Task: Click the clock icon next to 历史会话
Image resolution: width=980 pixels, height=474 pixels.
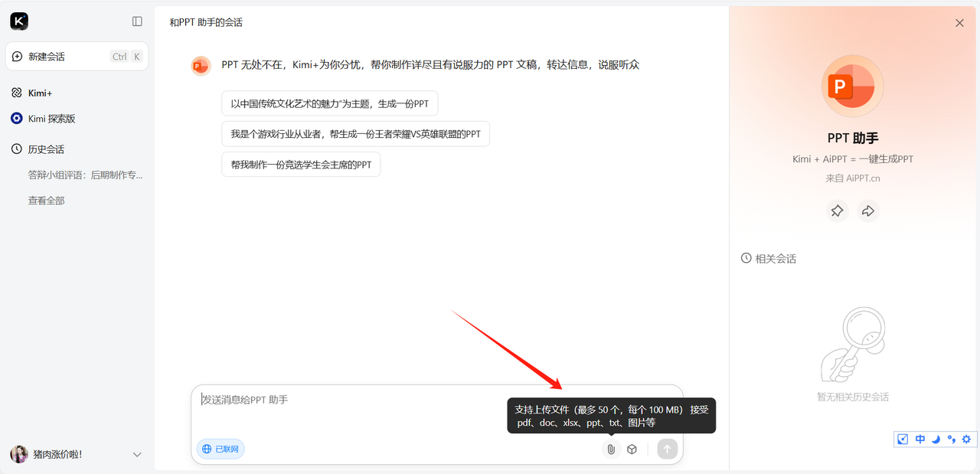Action: (x=17, y=149)
